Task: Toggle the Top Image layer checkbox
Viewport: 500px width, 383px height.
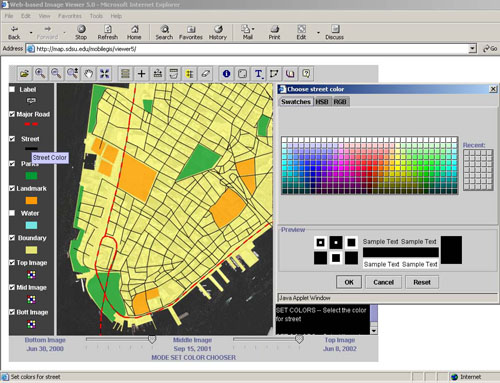Action: point(12,263)
